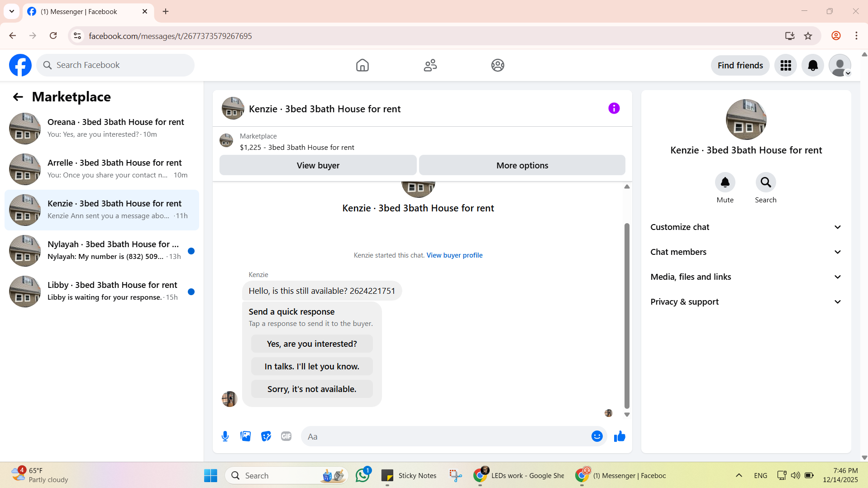
Task: Close the Messenger browser tab
Action: [145, 11]
